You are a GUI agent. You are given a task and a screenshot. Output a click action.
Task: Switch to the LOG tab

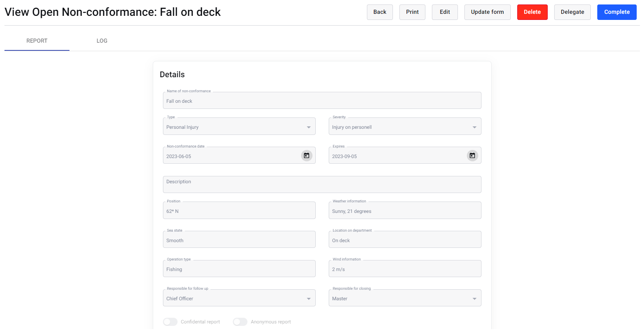click(102, 41)
